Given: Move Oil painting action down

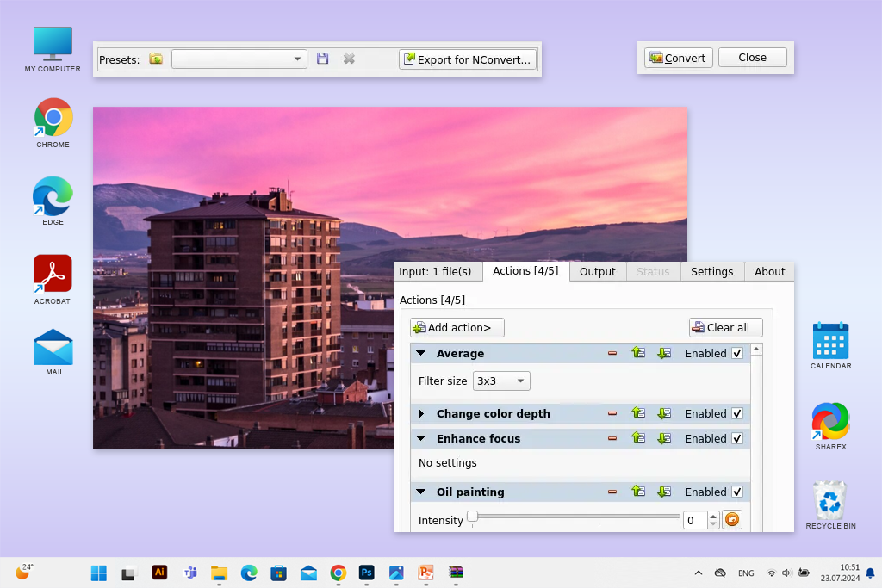Looking at the screenshot, I should (x=664, y=492).
